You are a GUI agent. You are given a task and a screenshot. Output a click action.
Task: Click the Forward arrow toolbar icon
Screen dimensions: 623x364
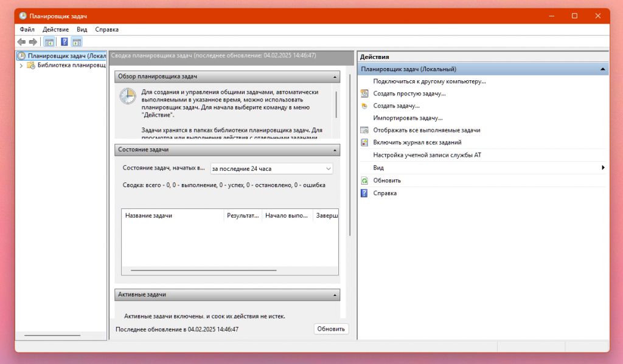[33, 42]
